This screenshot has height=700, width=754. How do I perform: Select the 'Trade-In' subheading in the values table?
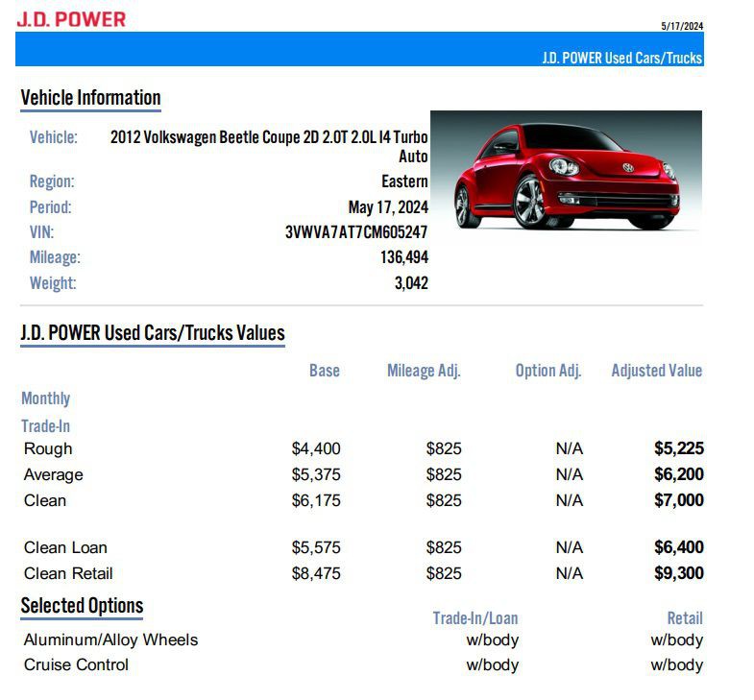tap(46, 426)
